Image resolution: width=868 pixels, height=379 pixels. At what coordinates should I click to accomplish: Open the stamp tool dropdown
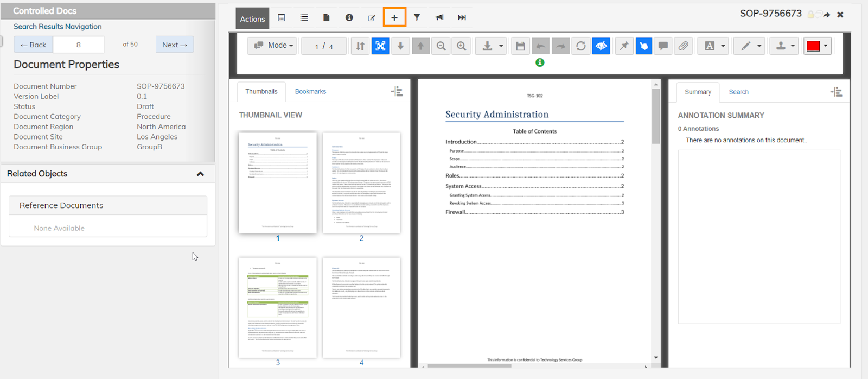(785, 46)
